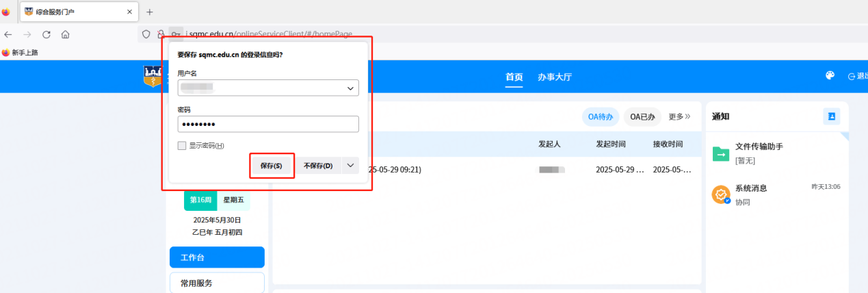
Task: Open the contacts icon beside 通知
Action: (831, 116)
